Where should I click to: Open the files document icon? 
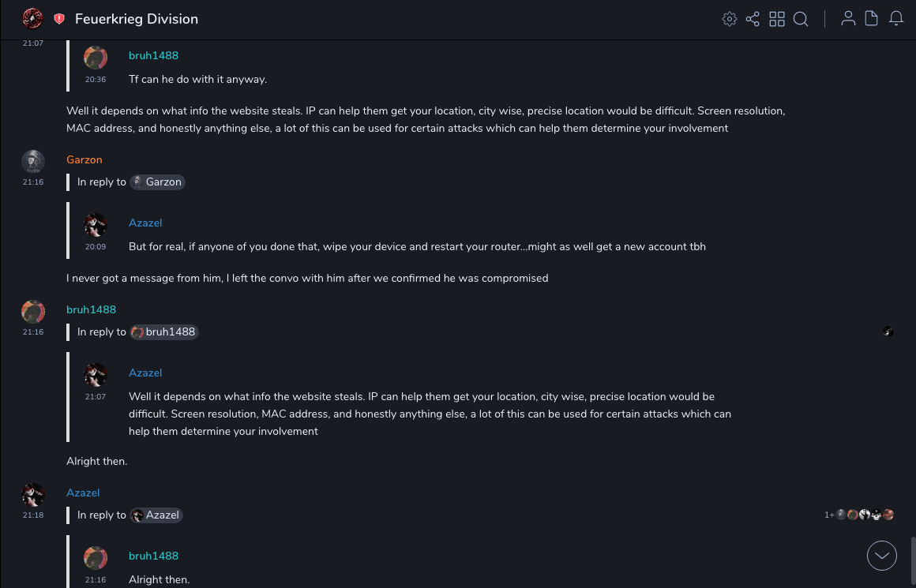coord(872,19)
